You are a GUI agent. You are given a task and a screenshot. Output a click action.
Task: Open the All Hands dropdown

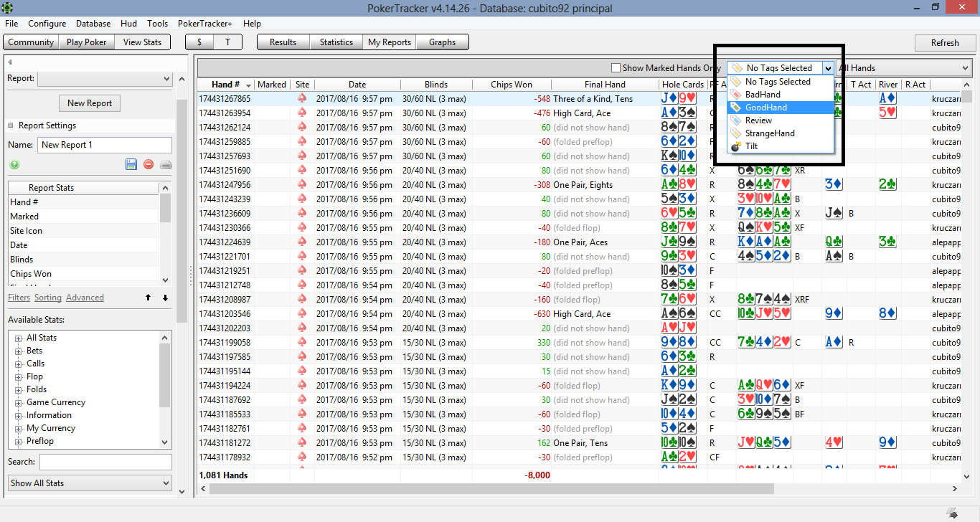903,68
